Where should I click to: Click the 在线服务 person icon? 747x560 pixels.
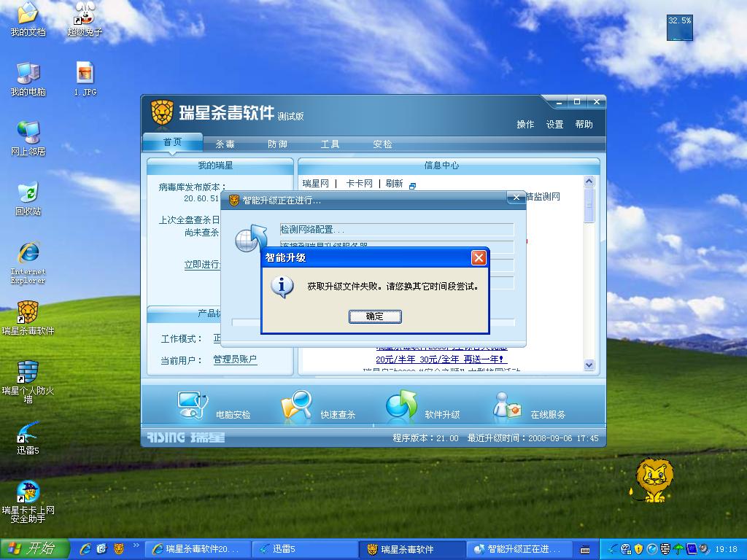[x=507, y=405]
